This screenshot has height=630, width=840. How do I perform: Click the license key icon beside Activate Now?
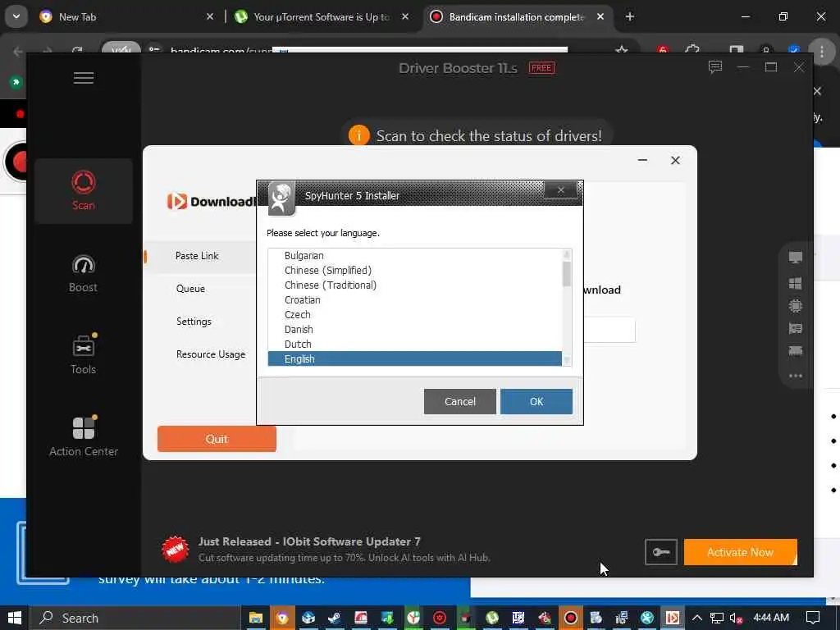661,552
